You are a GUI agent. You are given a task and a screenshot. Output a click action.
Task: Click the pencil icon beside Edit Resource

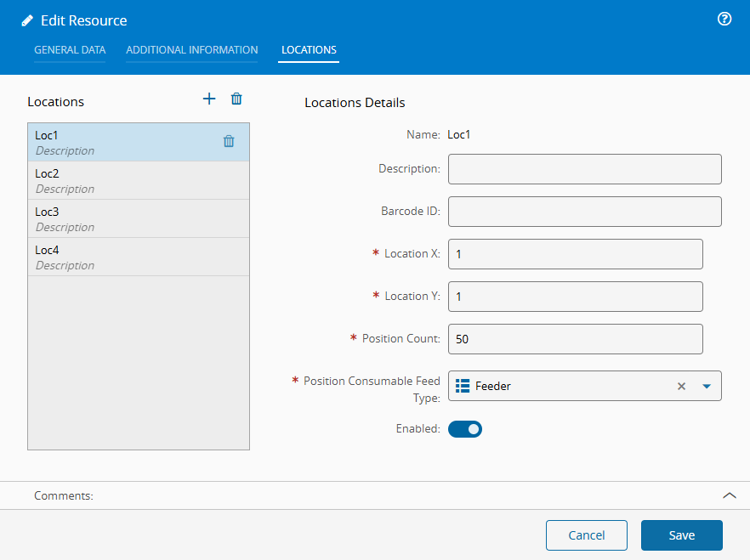point(28,20)
